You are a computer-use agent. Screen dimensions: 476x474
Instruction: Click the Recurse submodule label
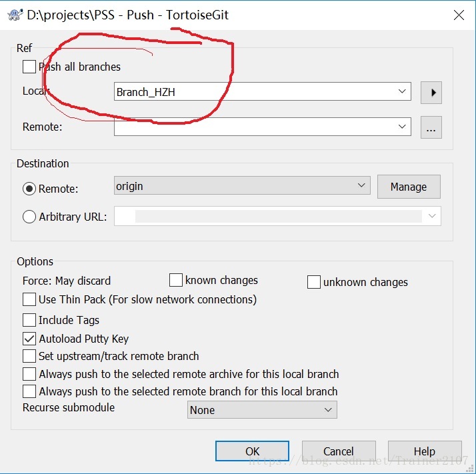(69, 408)
